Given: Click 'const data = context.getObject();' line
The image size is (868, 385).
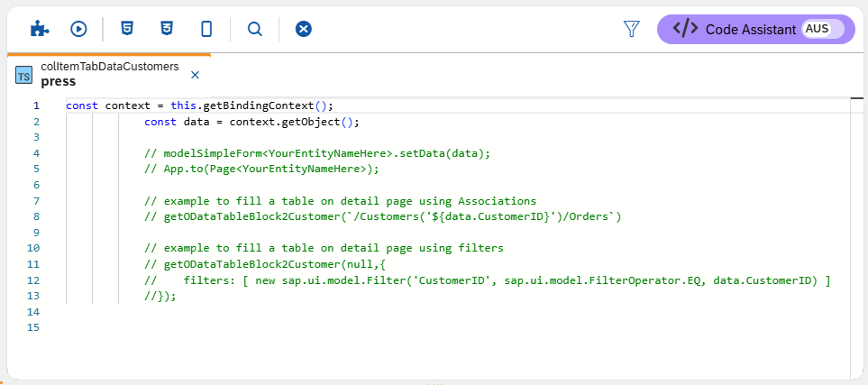Looking at the screenshot, I should click(251, 122).
